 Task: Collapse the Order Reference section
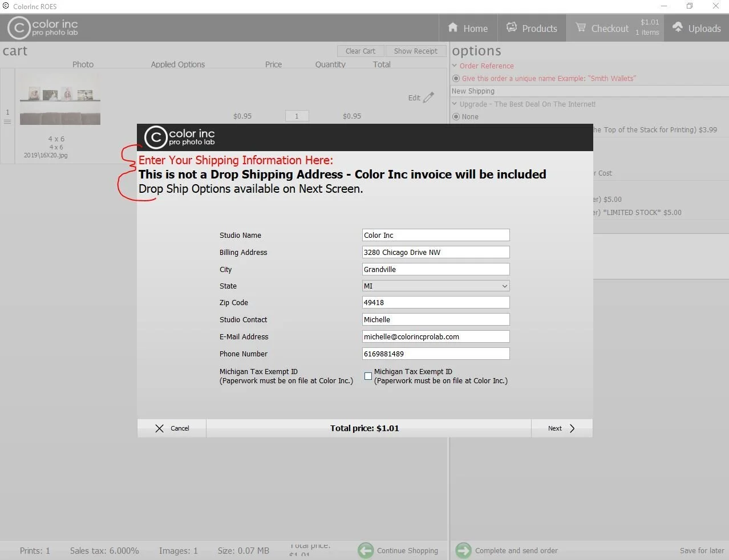455,66
